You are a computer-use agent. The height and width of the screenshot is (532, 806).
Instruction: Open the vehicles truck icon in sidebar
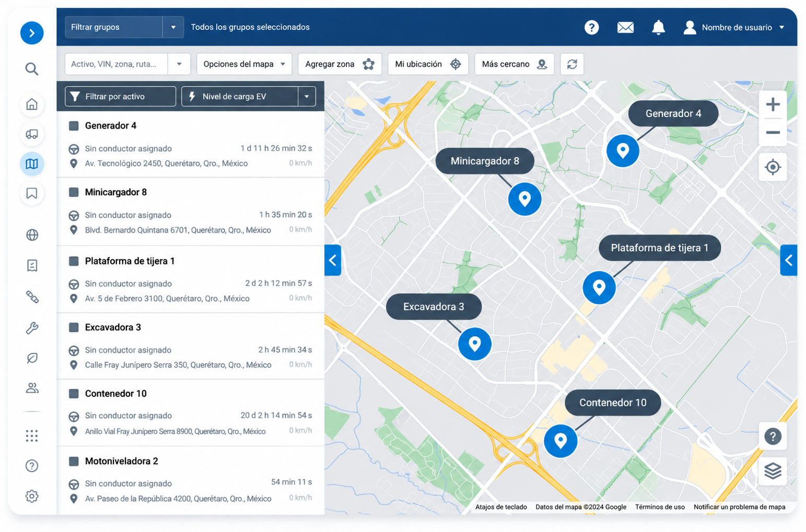[x=32, y=134]
